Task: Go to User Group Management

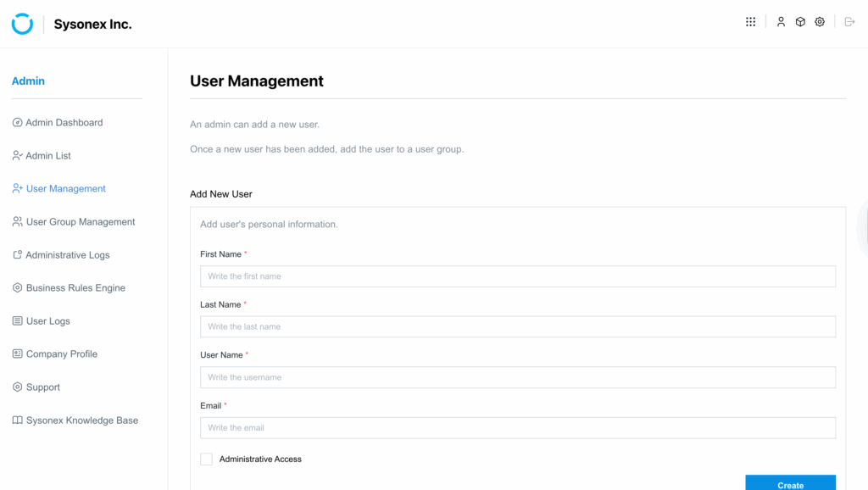Action: point(81,222)
